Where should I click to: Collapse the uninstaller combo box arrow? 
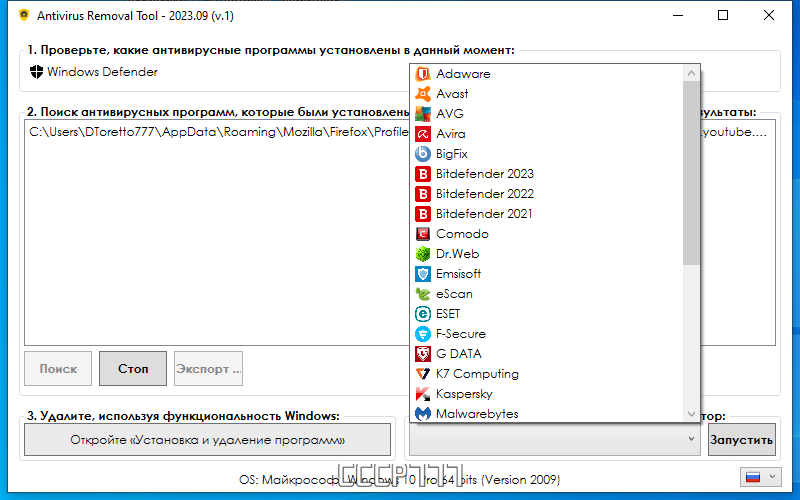coord(691,439)
